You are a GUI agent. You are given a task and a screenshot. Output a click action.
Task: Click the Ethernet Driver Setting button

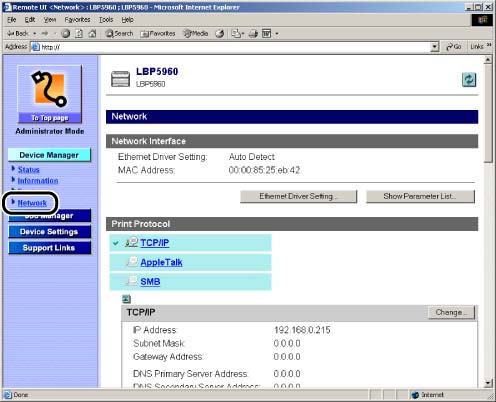coord(298,196)
